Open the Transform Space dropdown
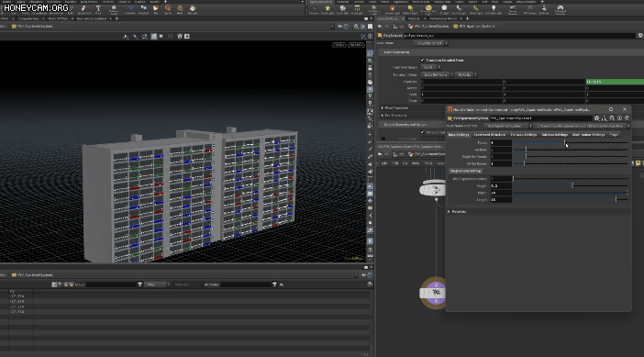The width and height of the screenshot is (644, 357). coord(431,67)
